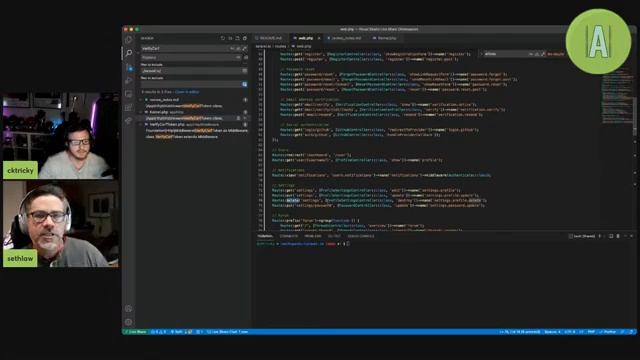The height and width of the screenshot is (360, 640).
Task: Select the class VerifyCsrfToken extends Middleware match
Action: (x=182, y=137)
